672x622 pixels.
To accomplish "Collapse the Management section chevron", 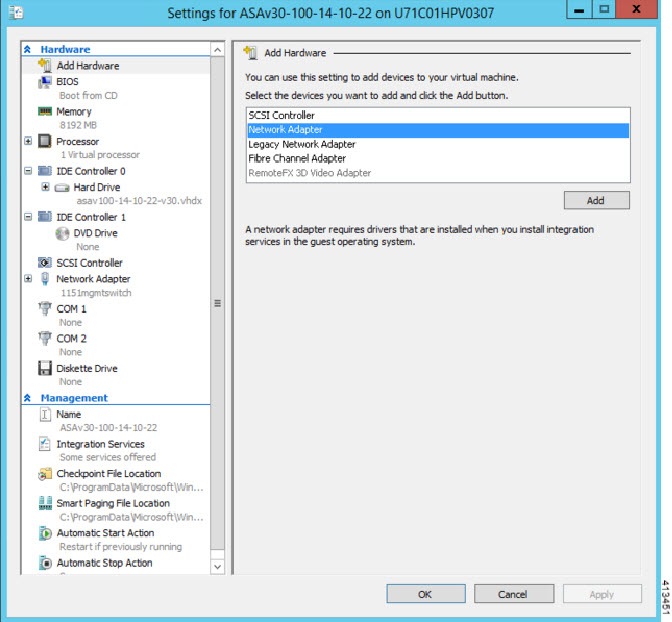I will tap(27, 398).
